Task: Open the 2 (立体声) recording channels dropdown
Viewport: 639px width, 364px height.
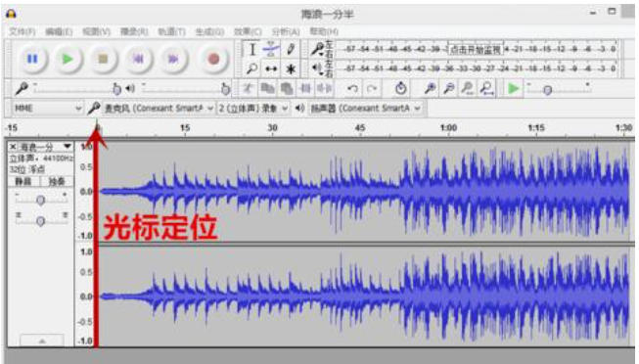Action: point(252,109)
